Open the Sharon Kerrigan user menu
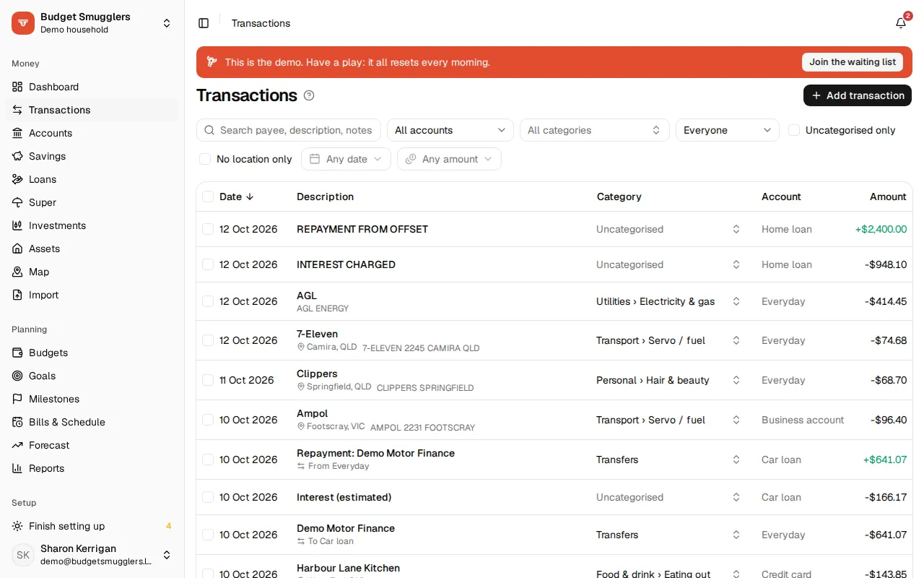The width and height of the screenshot is (924, 578). (x=92, y=555)
